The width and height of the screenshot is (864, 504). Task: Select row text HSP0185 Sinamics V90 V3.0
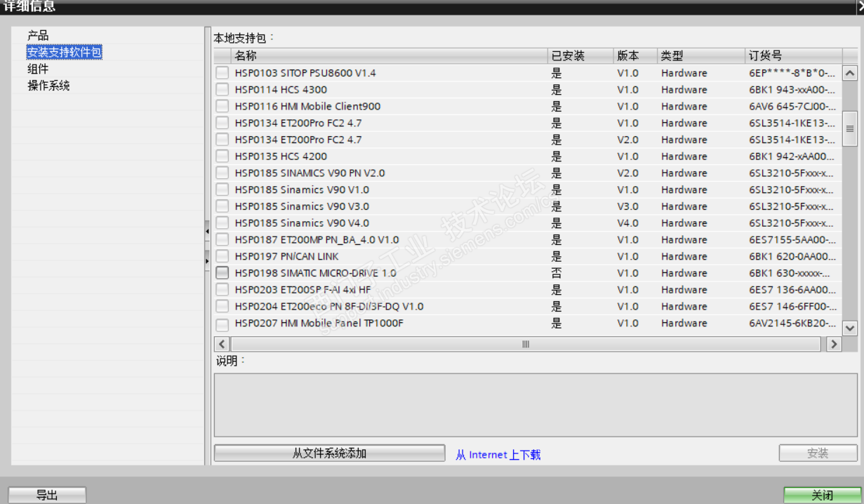[x=302, y=206]
